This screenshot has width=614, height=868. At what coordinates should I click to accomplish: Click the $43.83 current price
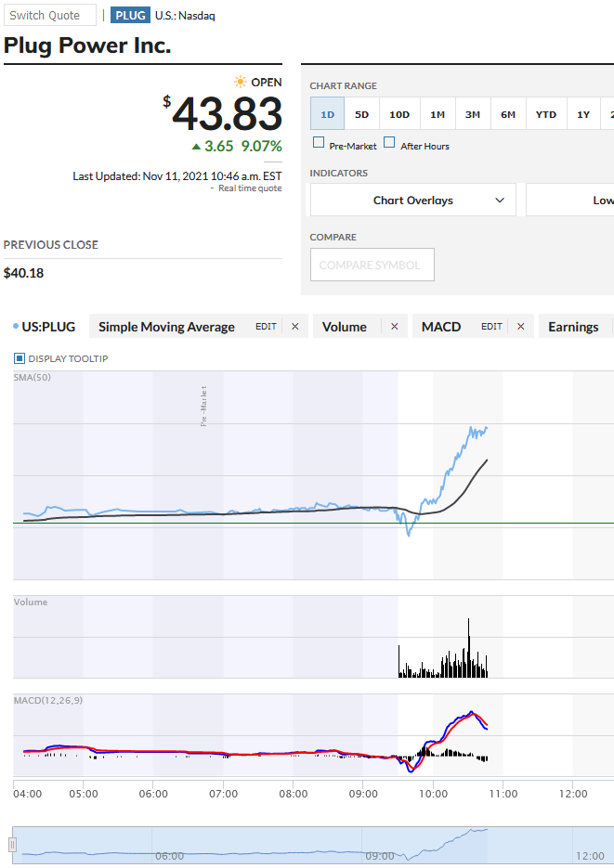[x=223, y=113]
